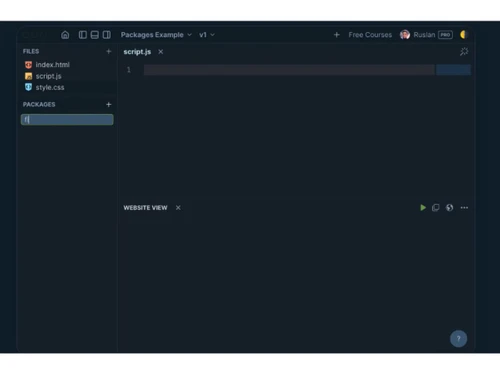Close the script.js editor tab
The width and height of the screenshot is (500, 375).
[161, 52]
